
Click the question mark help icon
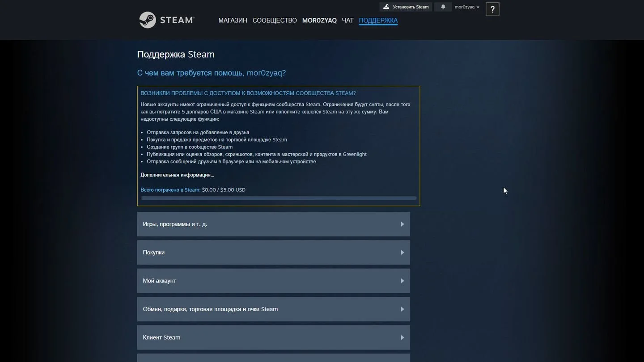pos(492,9)
